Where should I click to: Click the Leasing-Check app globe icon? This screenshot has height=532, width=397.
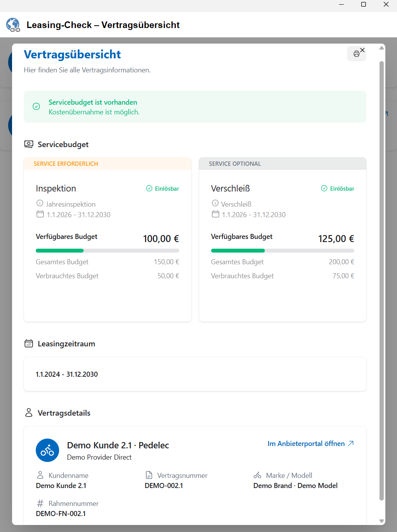tap(13, 25)
